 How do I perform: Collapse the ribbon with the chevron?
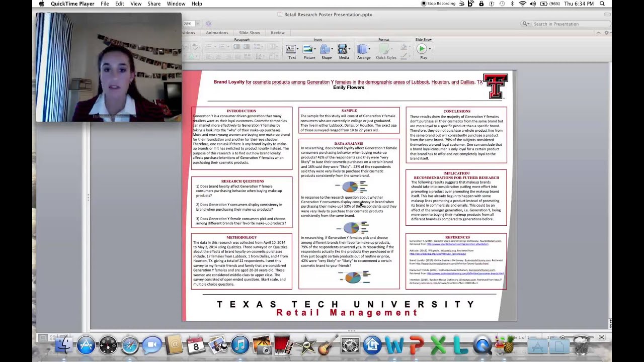point(599,33)
